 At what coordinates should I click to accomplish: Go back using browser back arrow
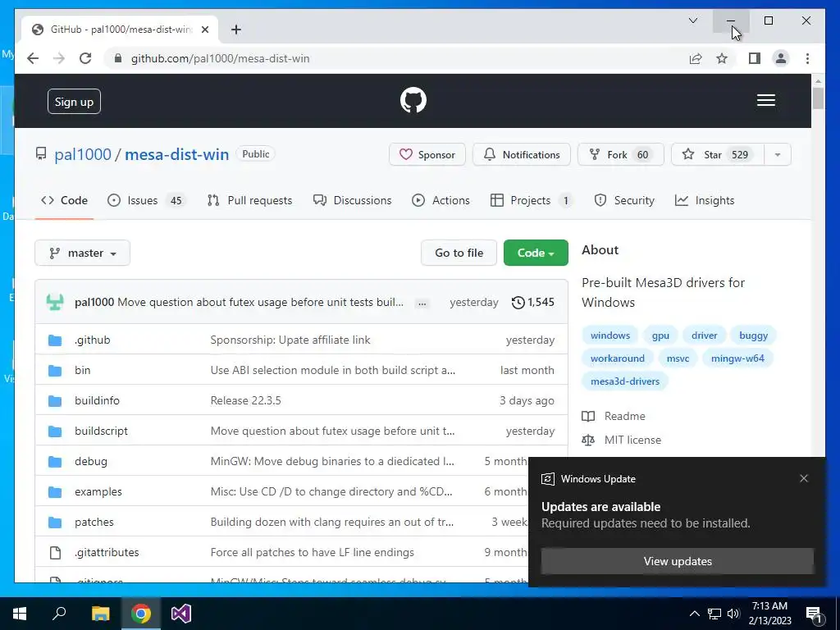pos(33,58)
